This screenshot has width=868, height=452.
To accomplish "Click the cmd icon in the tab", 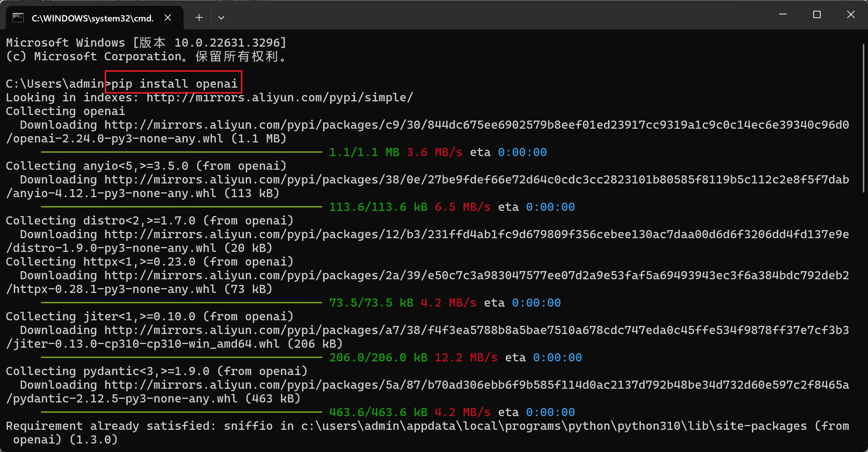I will tap(18, 17).
